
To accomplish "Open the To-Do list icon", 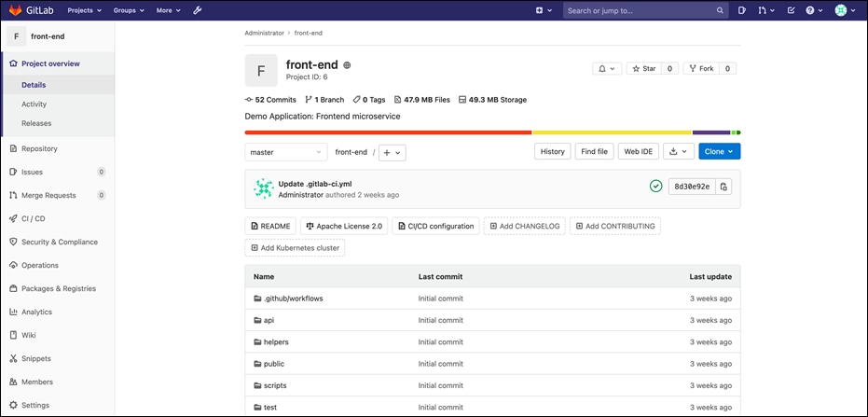I will (x=791, y=10).
